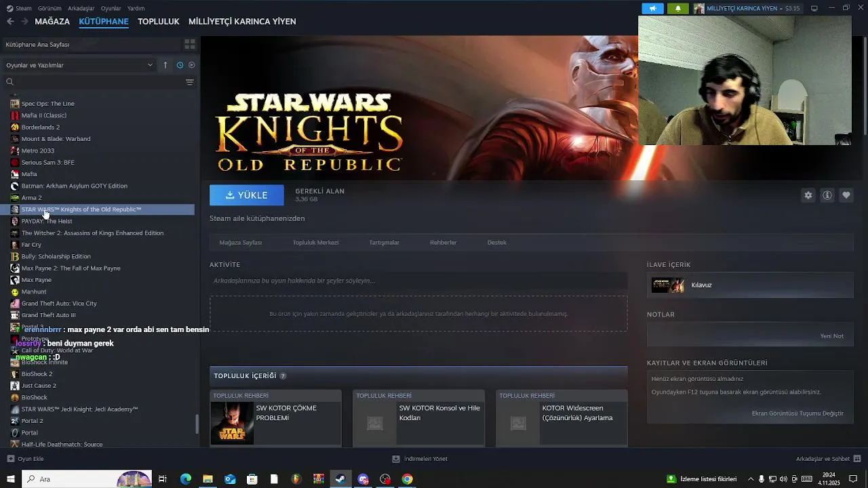
Task: Open İndirmeleri Yönet downloads
Action: coord(420,459)
